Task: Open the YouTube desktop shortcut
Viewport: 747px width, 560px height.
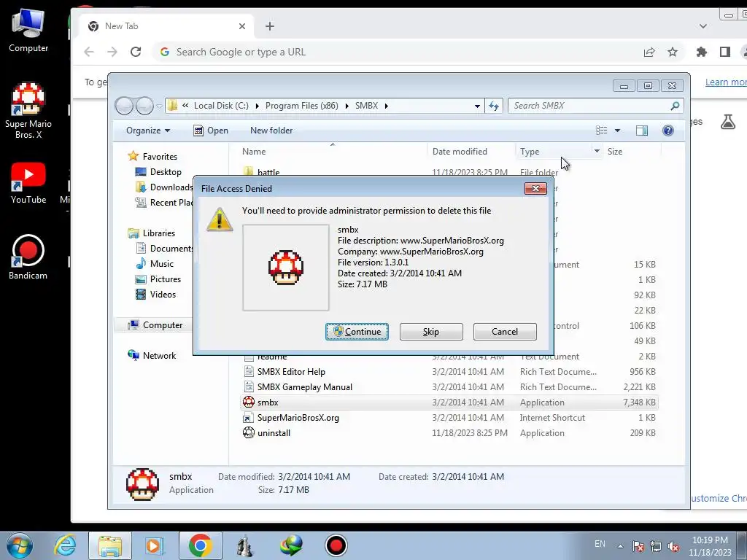Action: (x=28, y=183)
